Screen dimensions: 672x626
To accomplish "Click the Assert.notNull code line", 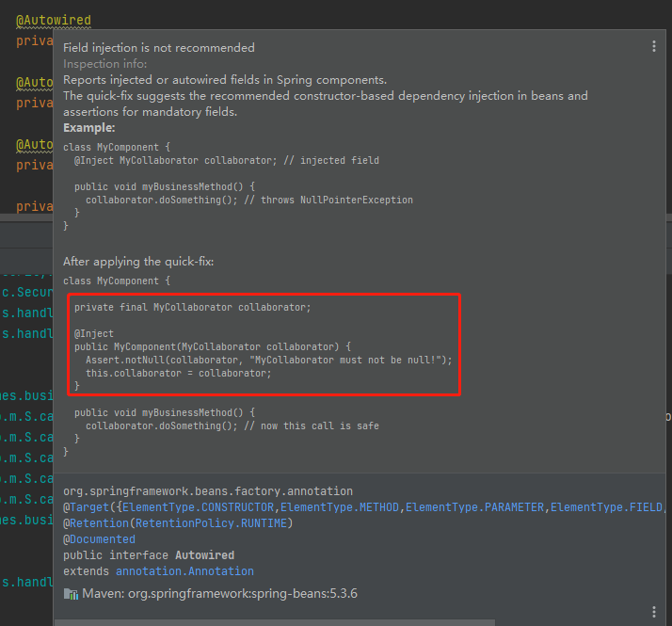I will click(x=269, y=361).
